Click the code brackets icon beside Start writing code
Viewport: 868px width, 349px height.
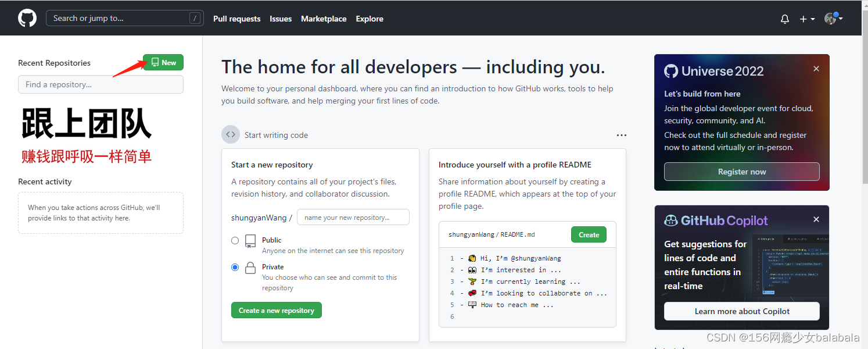231,134
